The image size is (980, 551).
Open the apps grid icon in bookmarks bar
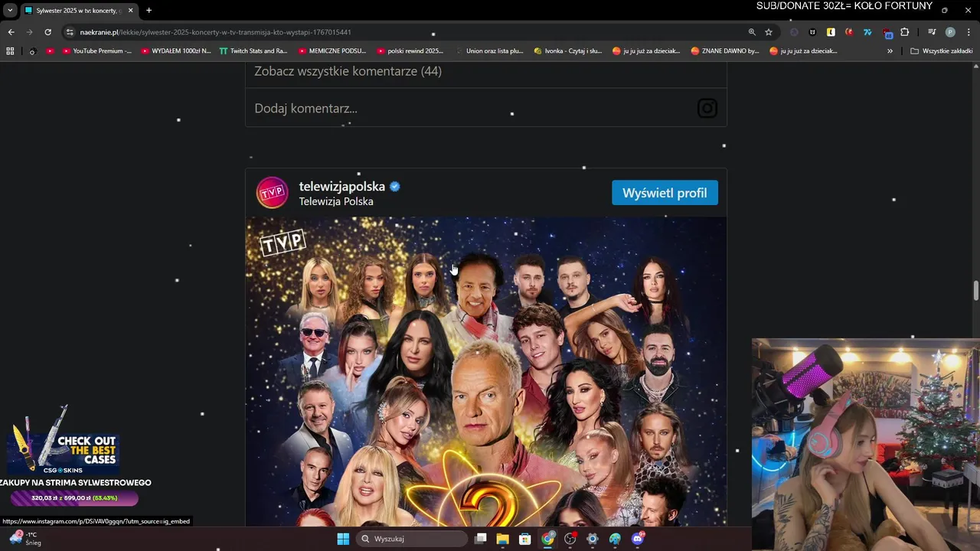tap(10, 51)
